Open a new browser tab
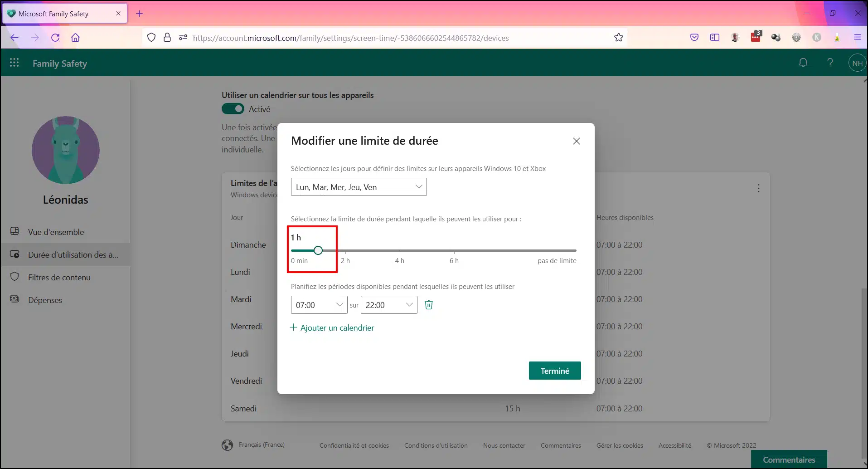 coord(139,14)
